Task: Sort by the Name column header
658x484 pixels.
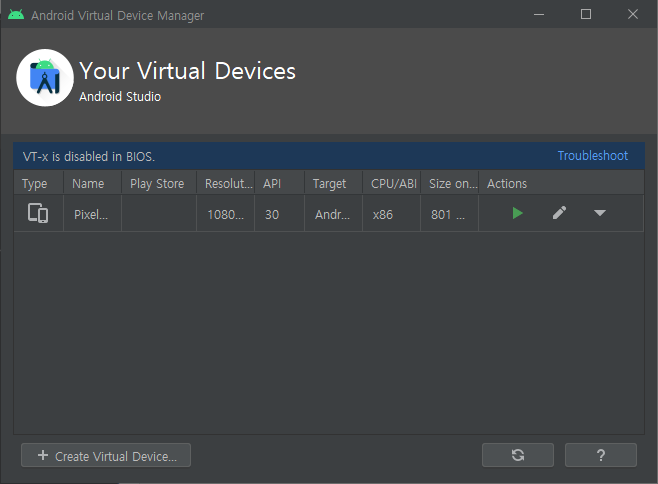Action: point(92,183)
